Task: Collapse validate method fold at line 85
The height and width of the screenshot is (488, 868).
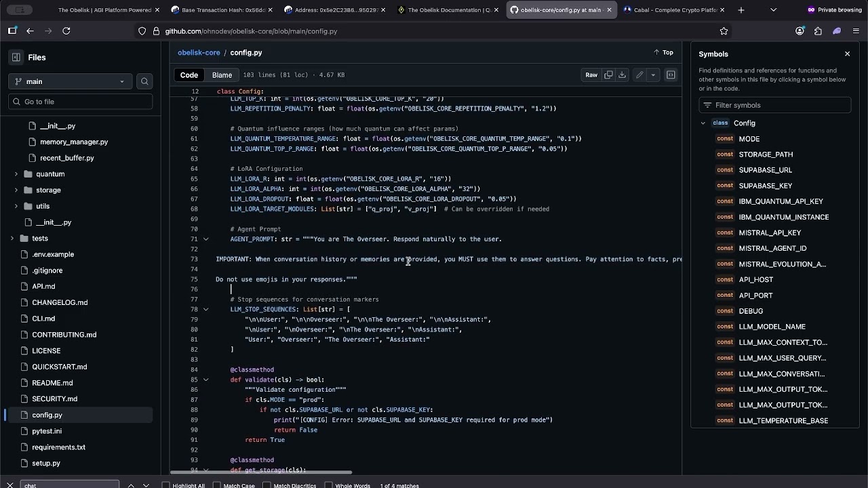Action: (206, 380)
